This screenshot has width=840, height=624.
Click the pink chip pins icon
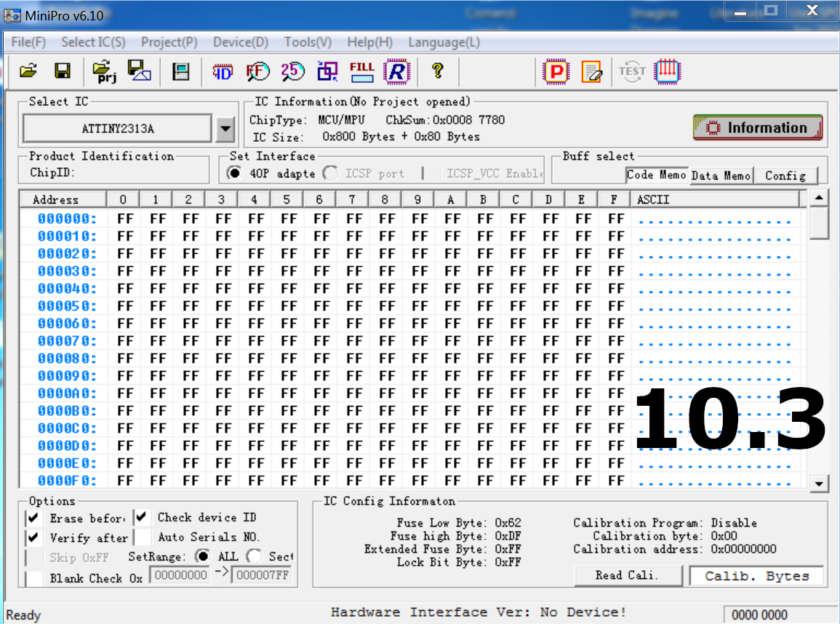(x=668, y=71)
